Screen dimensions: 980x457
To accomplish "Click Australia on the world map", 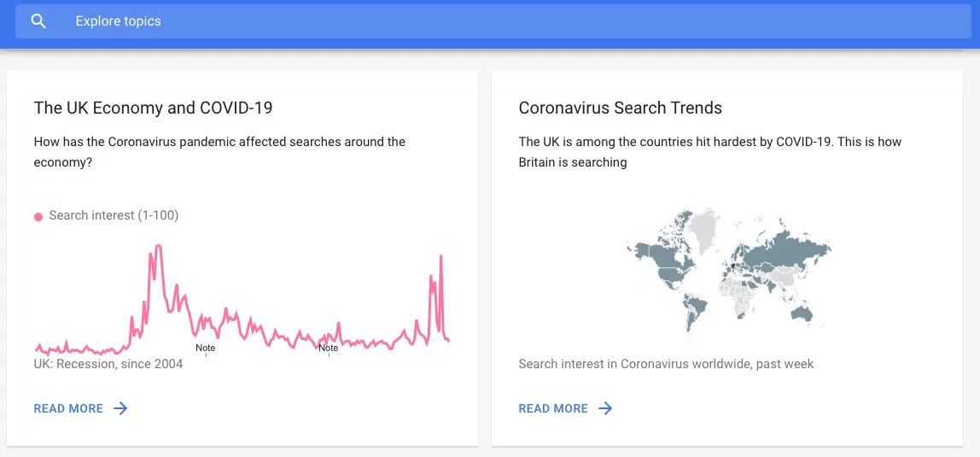I will 802,313.
